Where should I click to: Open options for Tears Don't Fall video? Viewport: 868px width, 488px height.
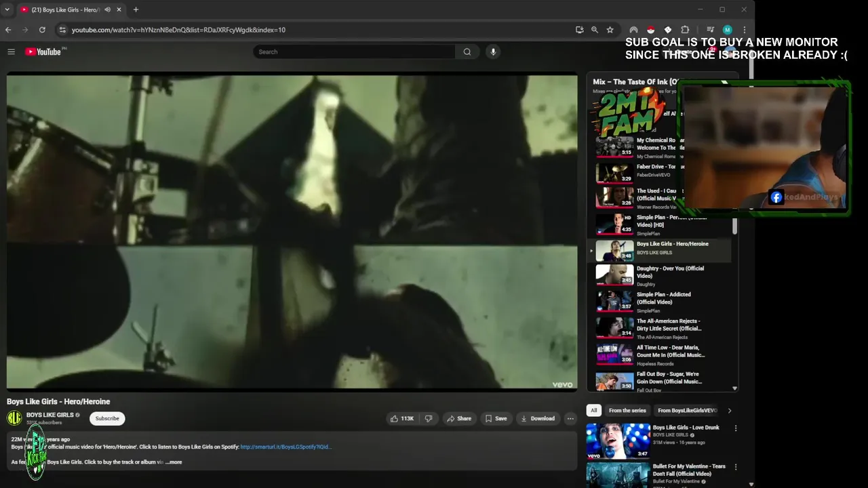point(736,467)
